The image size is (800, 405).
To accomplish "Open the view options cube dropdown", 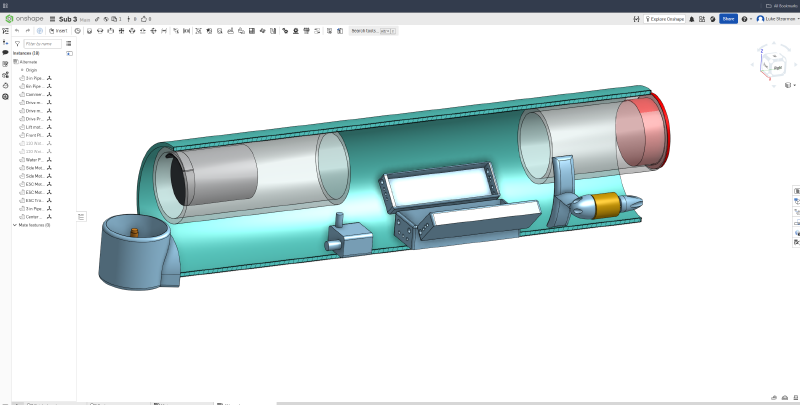I will click(x=789, y=85).
